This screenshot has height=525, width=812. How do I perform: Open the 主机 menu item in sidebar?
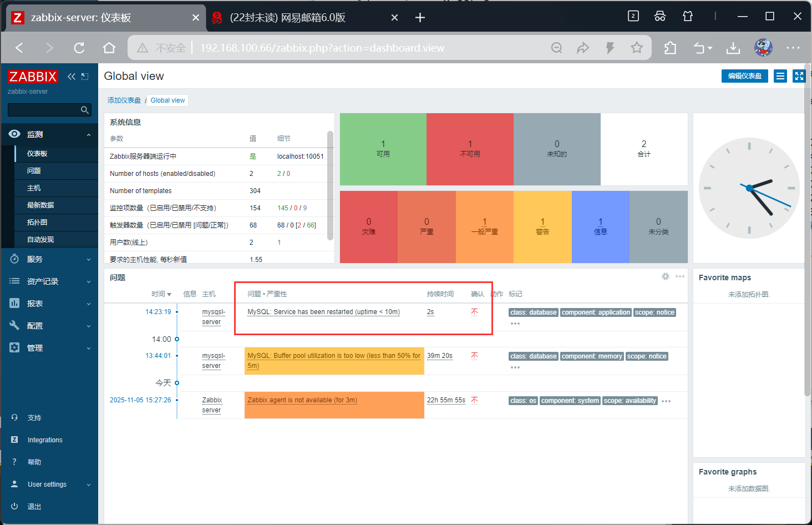point(56,188)
